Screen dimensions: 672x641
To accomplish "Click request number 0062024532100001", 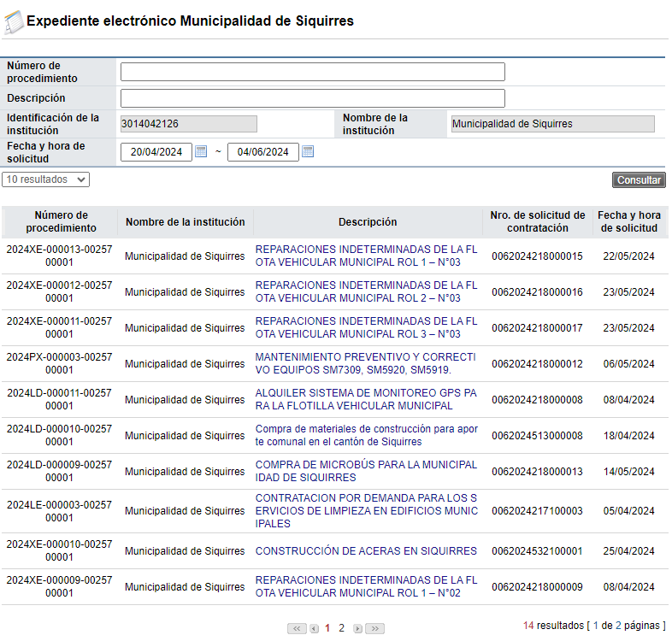I will [x=537, y=551].
